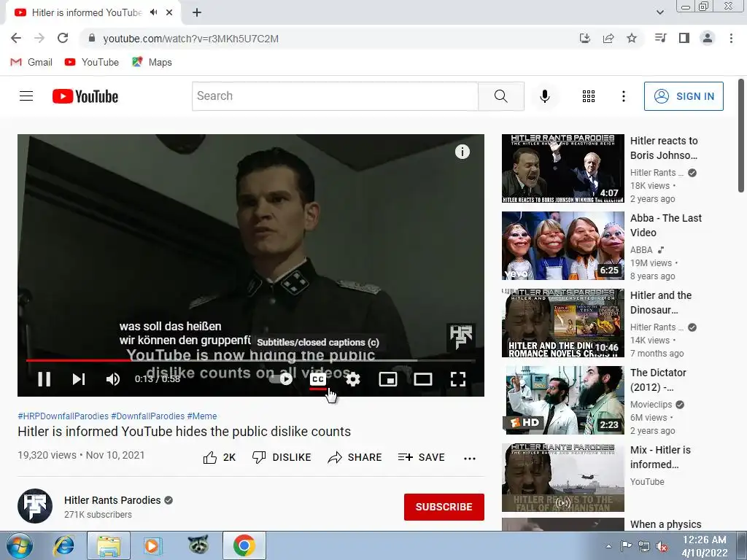The image size is (747, 560).
Task: Save video to a playlist
Action: click(x=421, y=457)
